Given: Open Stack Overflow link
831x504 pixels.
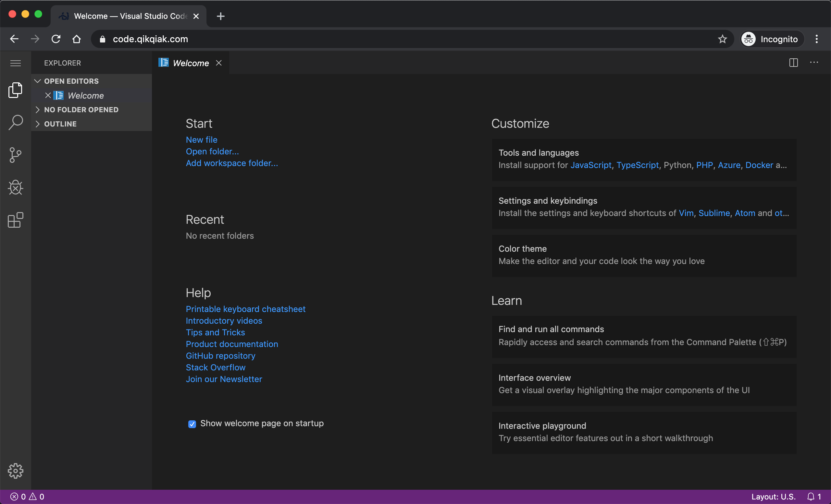Looking at the screenshot, I should 216,367.
